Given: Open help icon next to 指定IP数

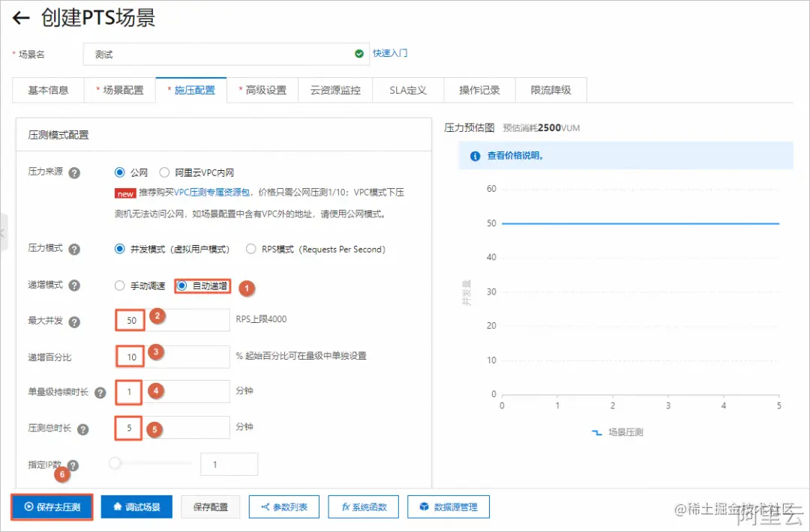Looking at the screenshot, I should (73, 465).
